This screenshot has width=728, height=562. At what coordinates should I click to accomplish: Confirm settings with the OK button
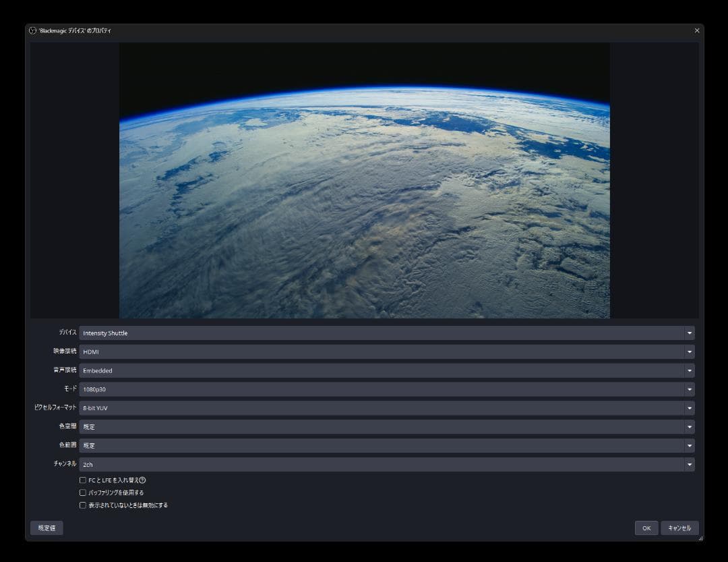point(646,528)
